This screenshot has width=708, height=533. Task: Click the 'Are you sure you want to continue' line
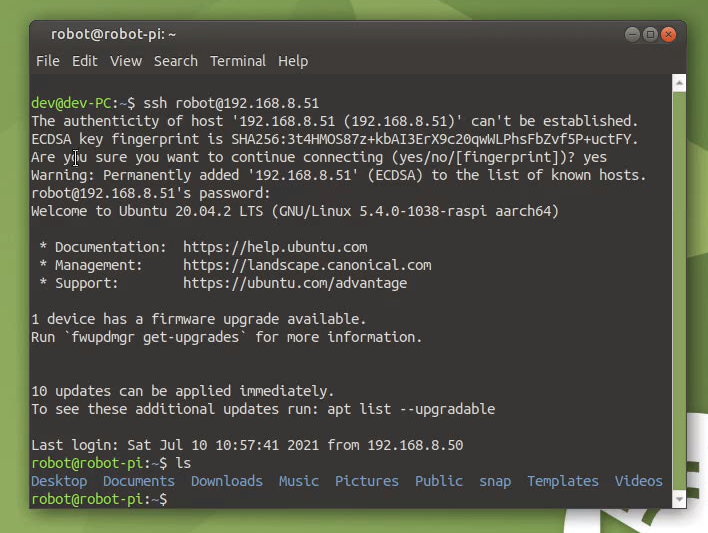[319, 157]
